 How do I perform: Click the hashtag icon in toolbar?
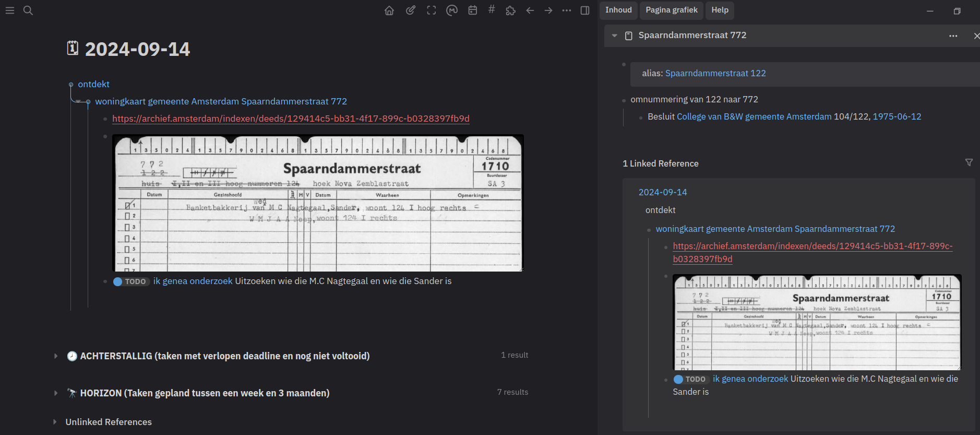tap(492, 9)
